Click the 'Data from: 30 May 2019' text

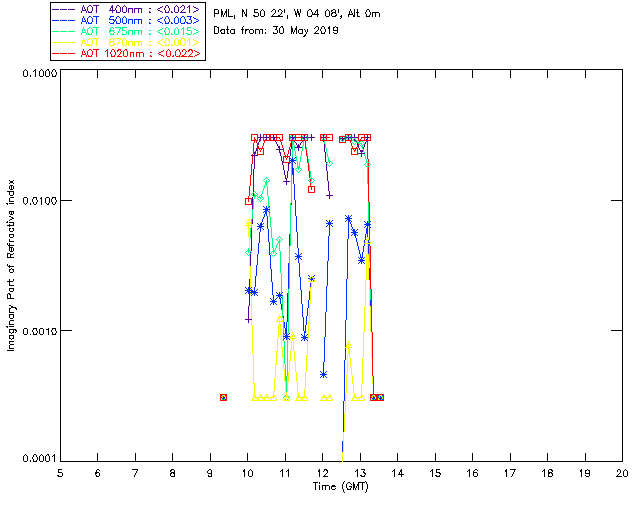click(276, 30)
